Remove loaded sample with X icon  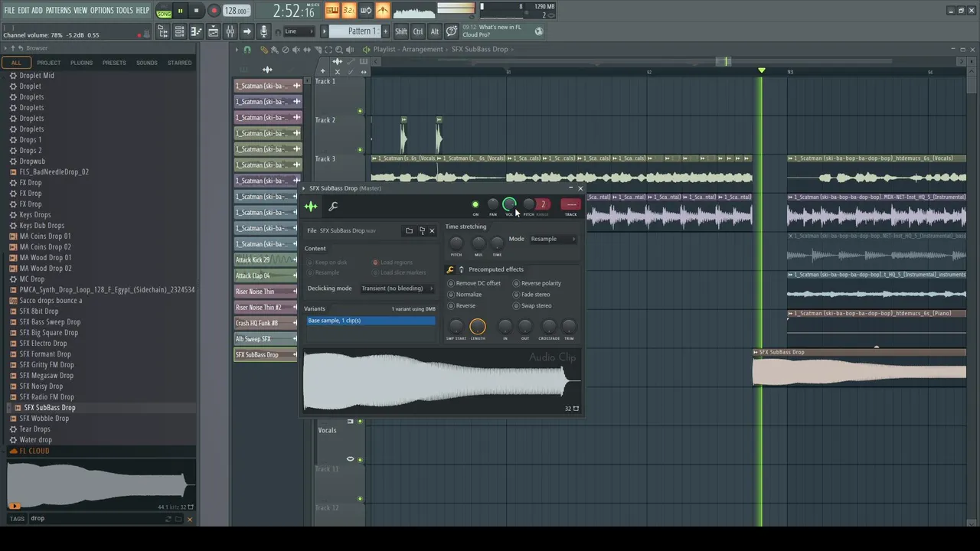point(432,230)
